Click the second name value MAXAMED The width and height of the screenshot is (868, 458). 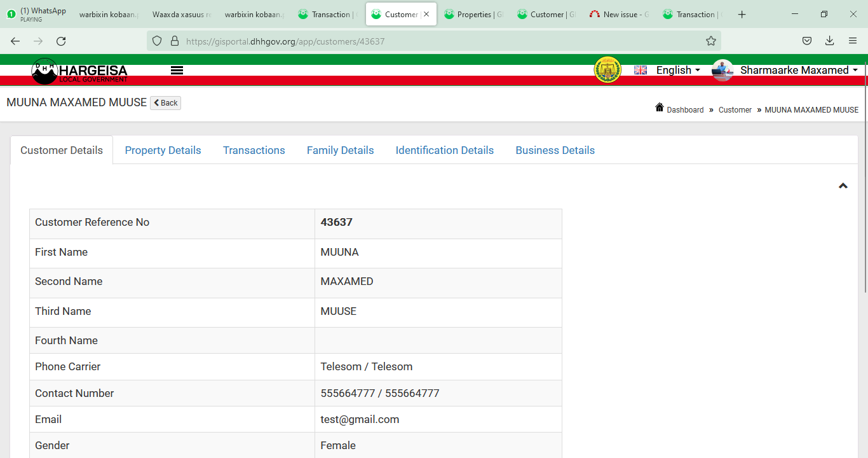click(346, 281)
